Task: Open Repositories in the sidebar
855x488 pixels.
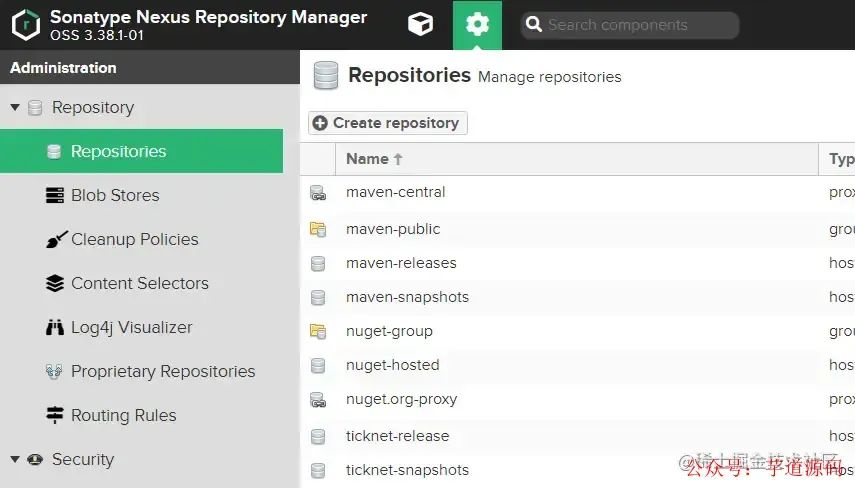Action: (x=141, y=151)
